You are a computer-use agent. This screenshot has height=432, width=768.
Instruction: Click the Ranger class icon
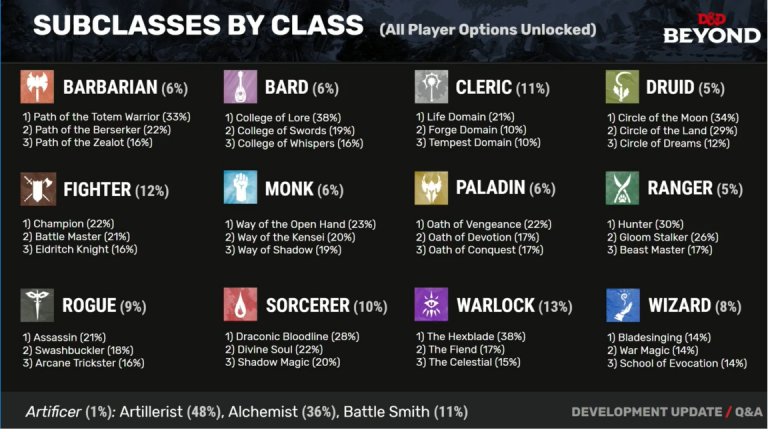[623, 189]
